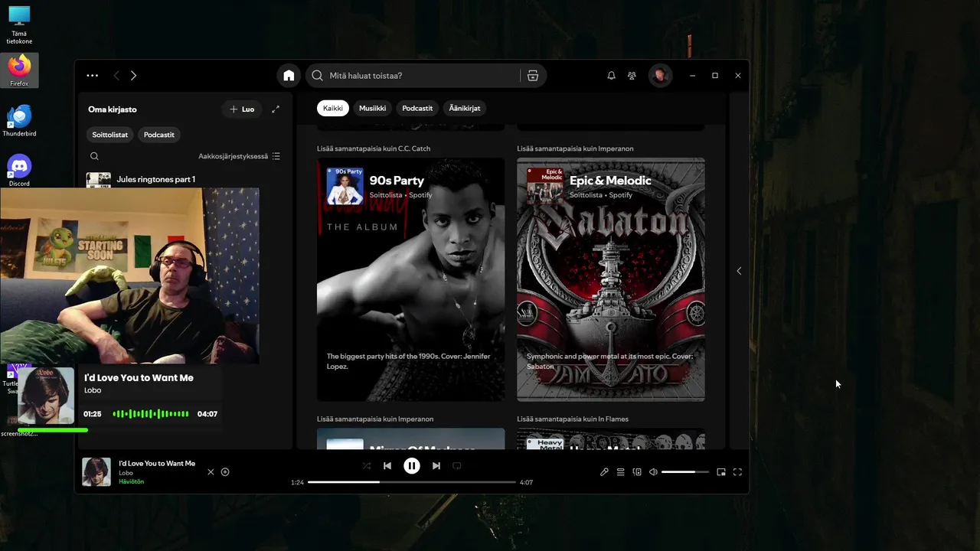Skip to next track
This screenshot has width=980, height=551.
point(436,465)
